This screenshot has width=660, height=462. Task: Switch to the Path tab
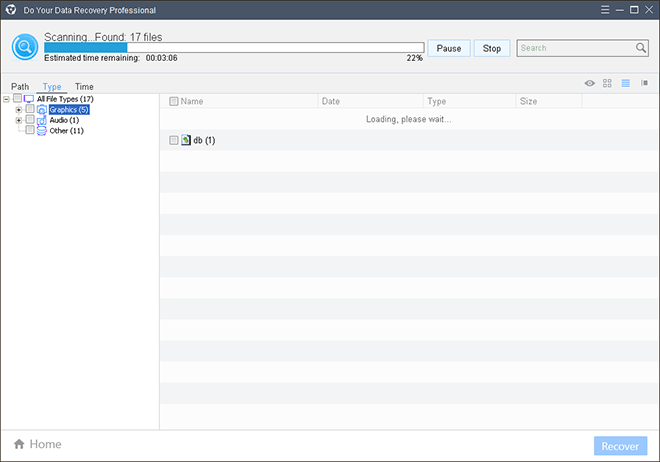click(x=20, y=87)
